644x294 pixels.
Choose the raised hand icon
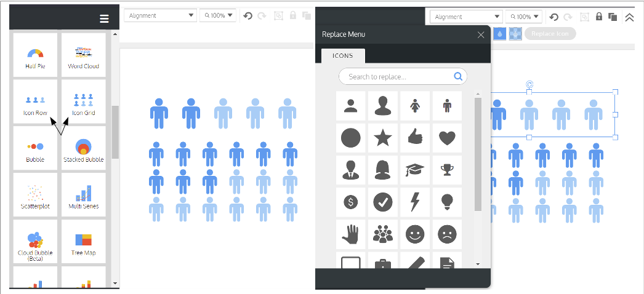(351, 234)
